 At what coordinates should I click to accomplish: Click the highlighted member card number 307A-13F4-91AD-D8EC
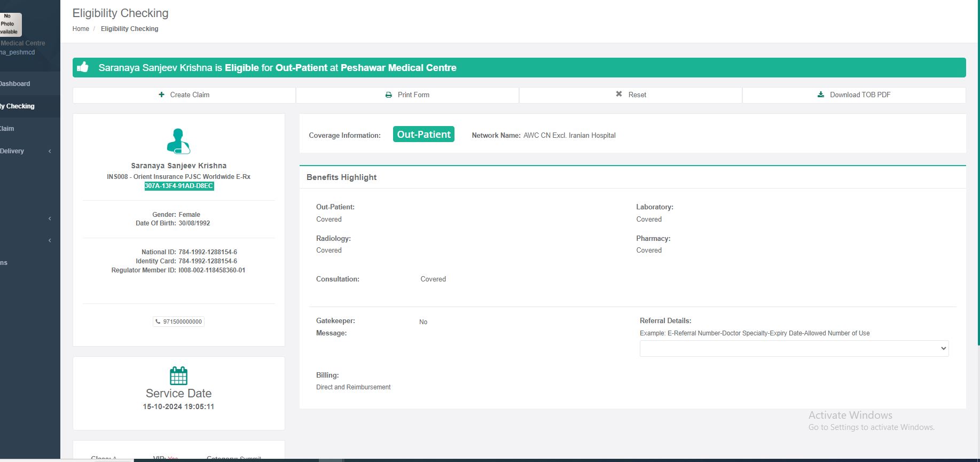(179, 186)
